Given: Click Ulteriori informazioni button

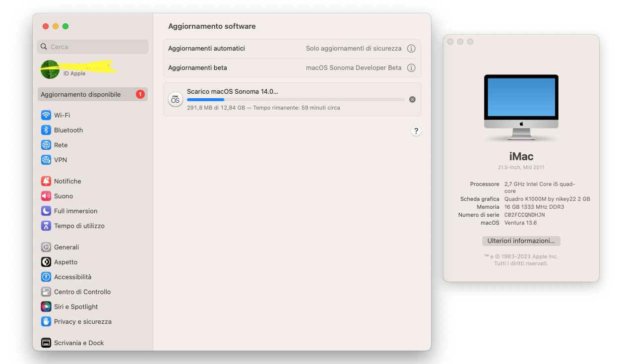Looking at the screenshot, I should (521, 241).
